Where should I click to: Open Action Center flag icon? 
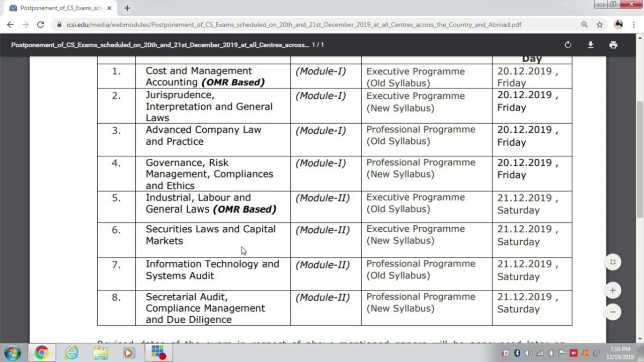pos(562,353)
